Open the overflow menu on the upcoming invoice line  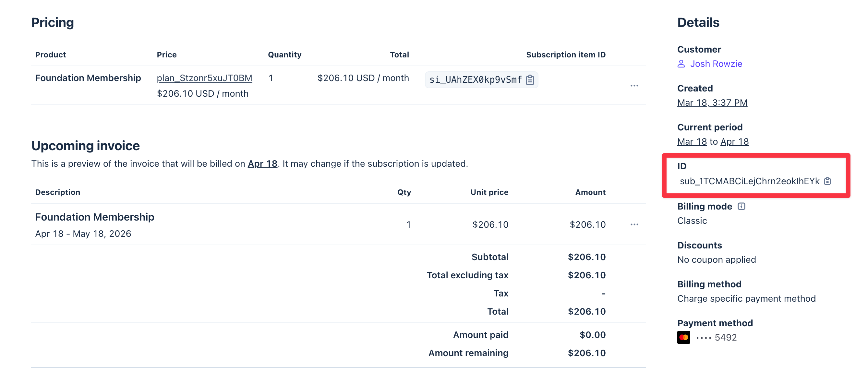pyautogui.click(x=635, y=224)
